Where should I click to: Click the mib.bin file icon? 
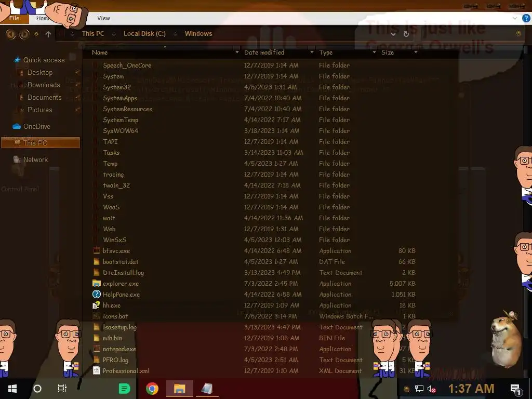coord(97,338)
